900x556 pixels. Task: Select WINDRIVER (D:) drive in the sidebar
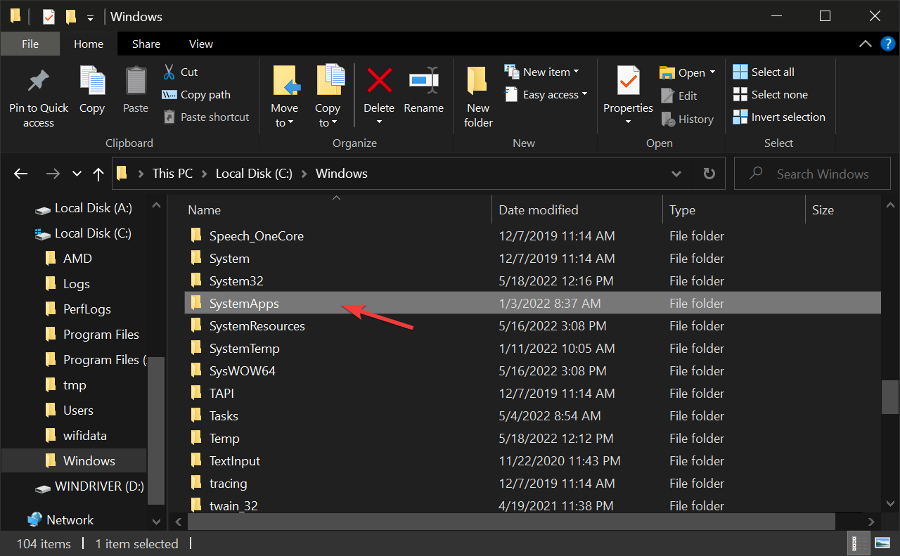[x=88, y=486]
